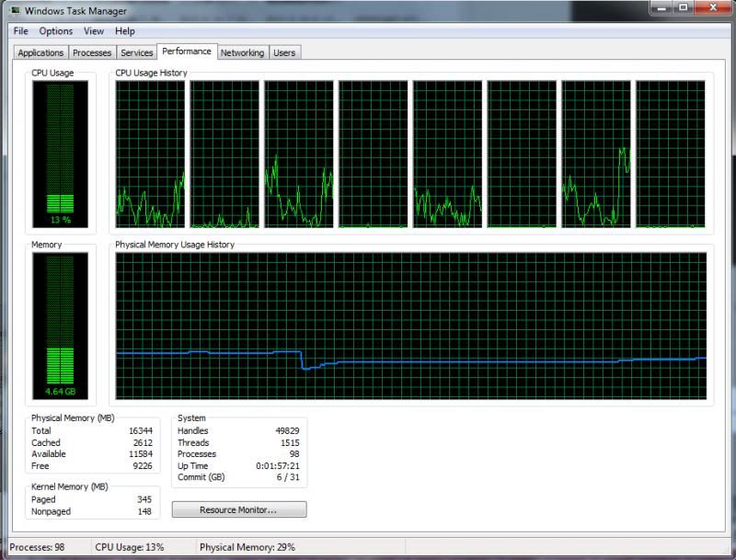Click the Threads value 1515
This screenshot has height=560, width=736.
[290, 442]
